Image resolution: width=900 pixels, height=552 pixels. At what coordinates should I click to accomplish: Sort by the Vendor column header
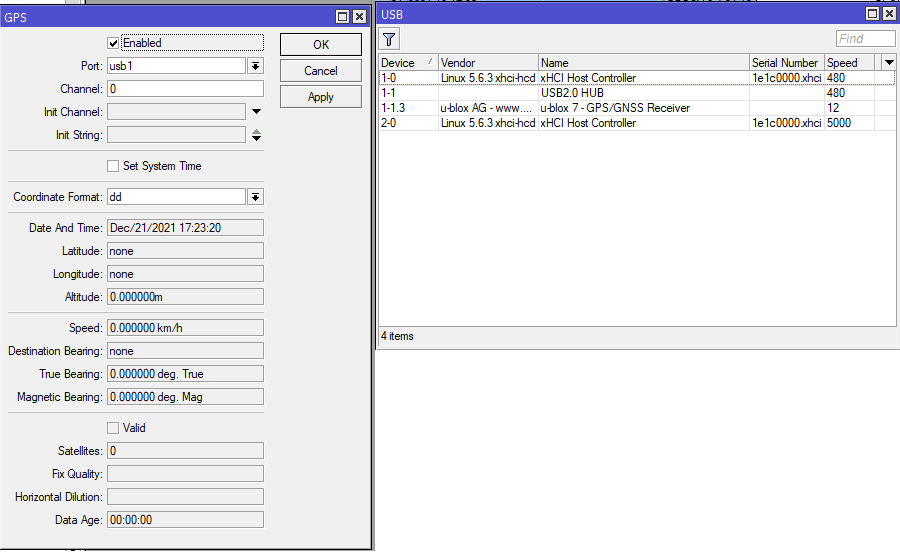pos(488,63)
